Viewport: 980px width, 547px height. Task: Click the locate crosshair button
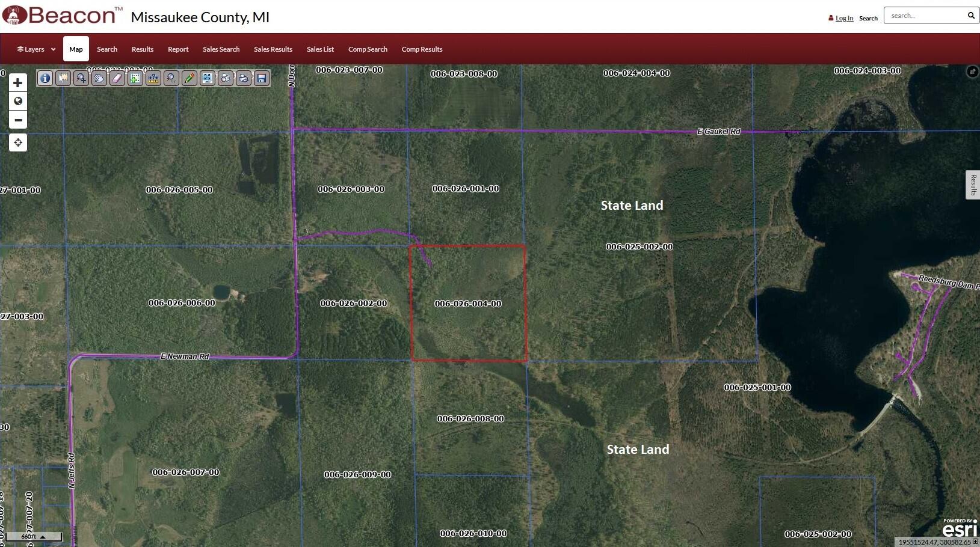[x=18, y=142]
